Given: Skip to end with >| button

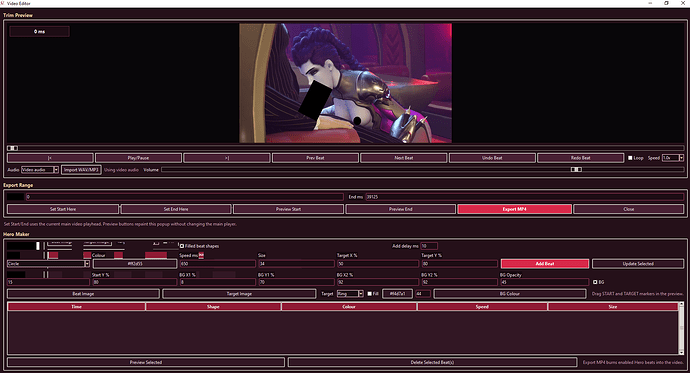Looking at the screenshot, I should point(227,158).
